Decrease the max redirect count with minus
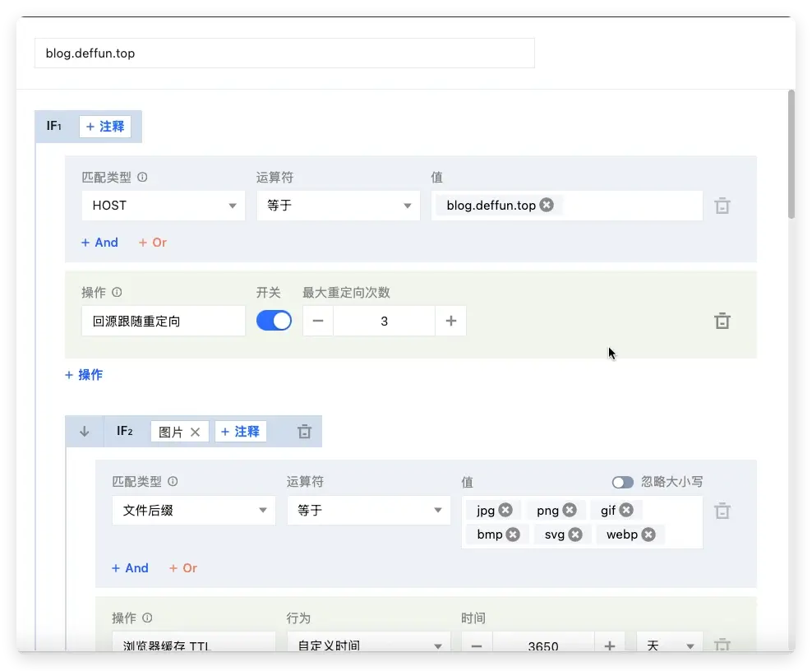 click(x=318, y=321)
